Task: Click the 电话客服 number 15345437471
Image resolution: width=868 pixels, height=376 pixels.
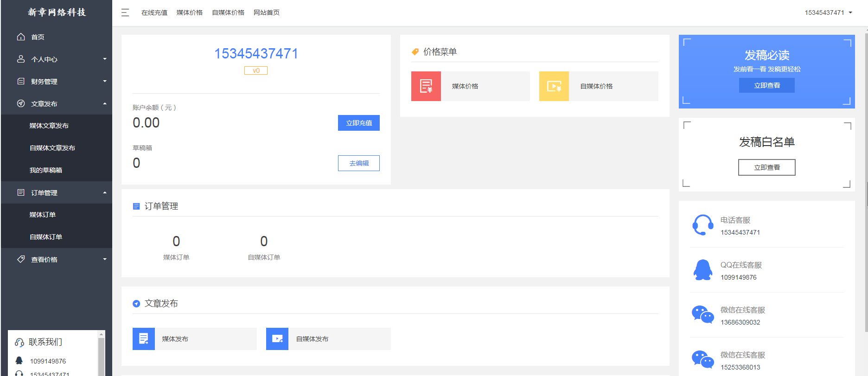Action: 740,232
